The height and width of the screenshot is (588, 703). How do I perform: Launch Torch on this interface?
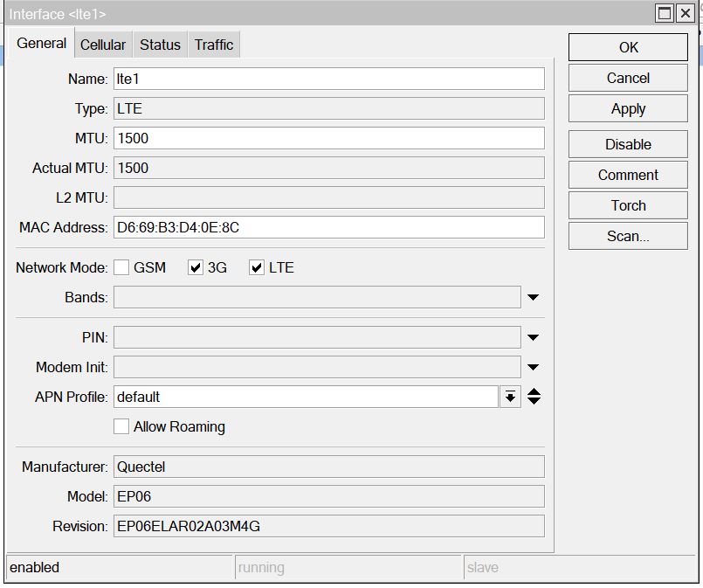(628, 206)
